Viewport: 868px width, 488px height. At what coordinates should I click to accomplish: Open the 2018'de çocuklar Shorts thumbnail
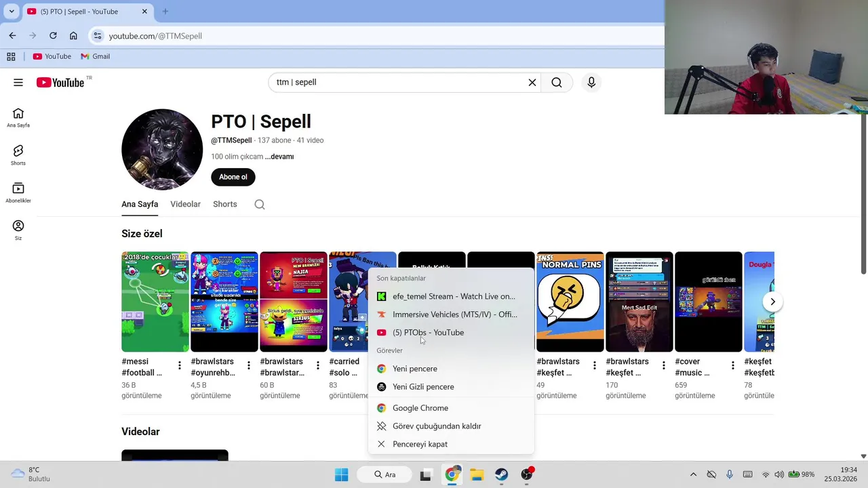point(155,302)
